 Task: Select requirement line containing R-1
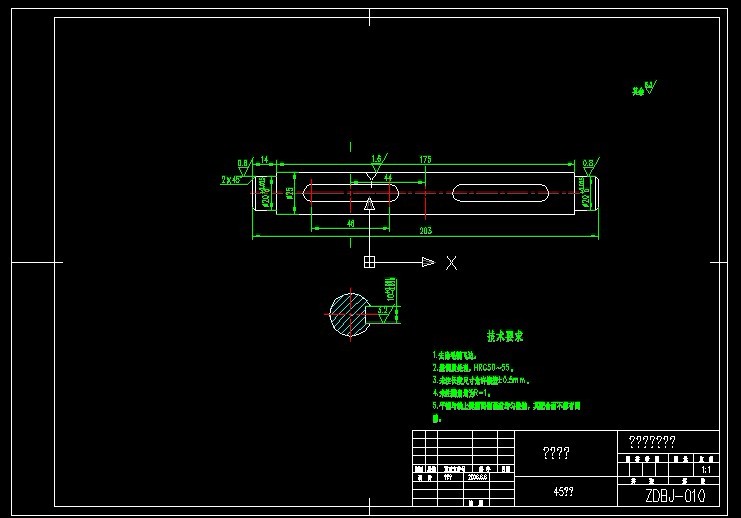pos(461,393)
